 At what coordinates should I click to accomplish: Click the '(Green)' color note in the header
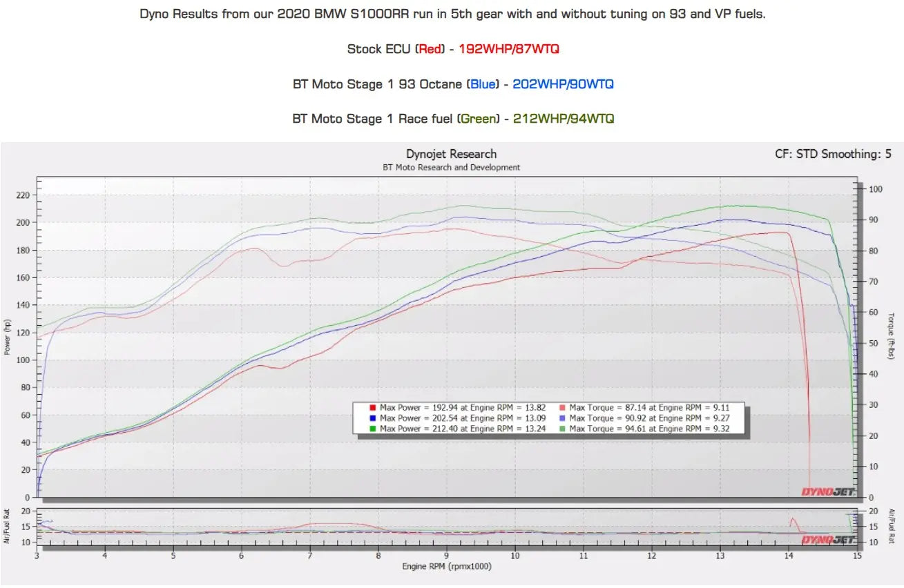479,119
